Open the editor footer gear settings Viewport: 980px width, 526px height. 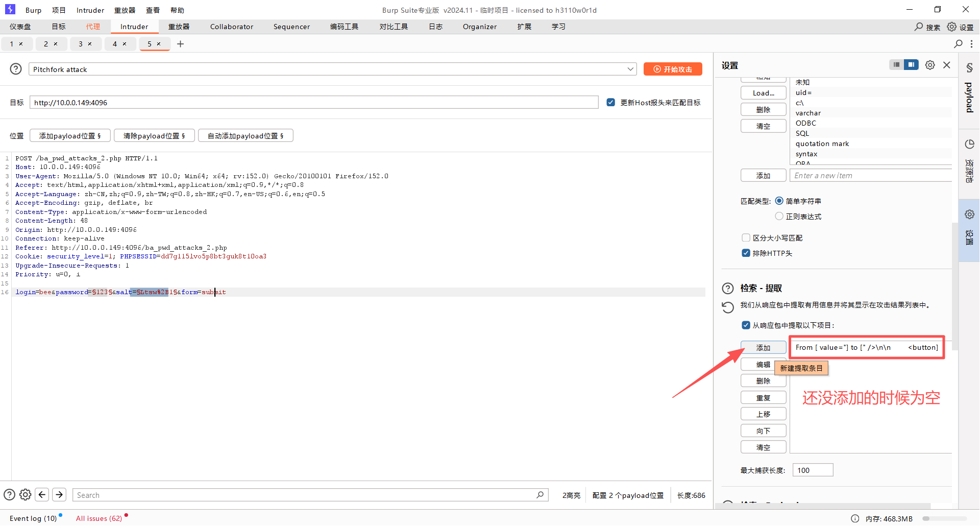[x=26, y=495]
